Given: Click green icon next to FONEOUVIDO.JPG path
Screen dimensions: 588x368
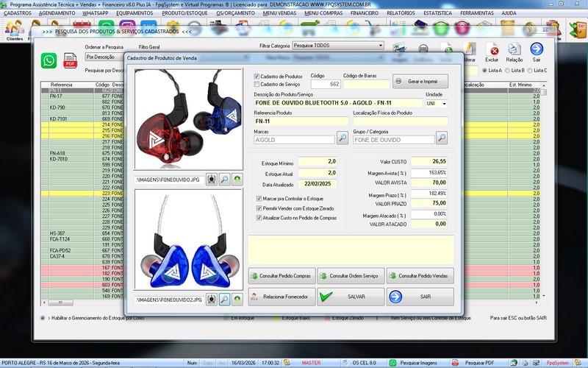Looking at the screenshot, I should pyautogui.click(x=238, y=179).
